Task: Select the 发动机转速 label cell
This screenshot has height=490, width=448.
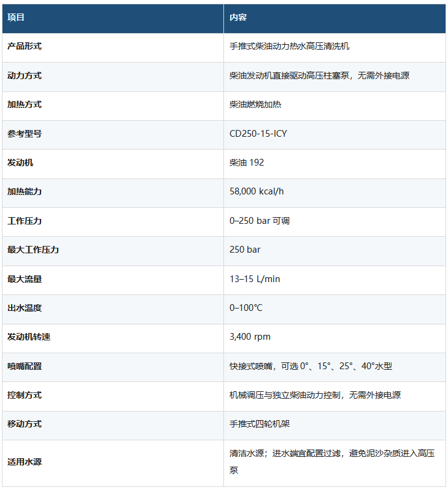Action: point(113,339)
